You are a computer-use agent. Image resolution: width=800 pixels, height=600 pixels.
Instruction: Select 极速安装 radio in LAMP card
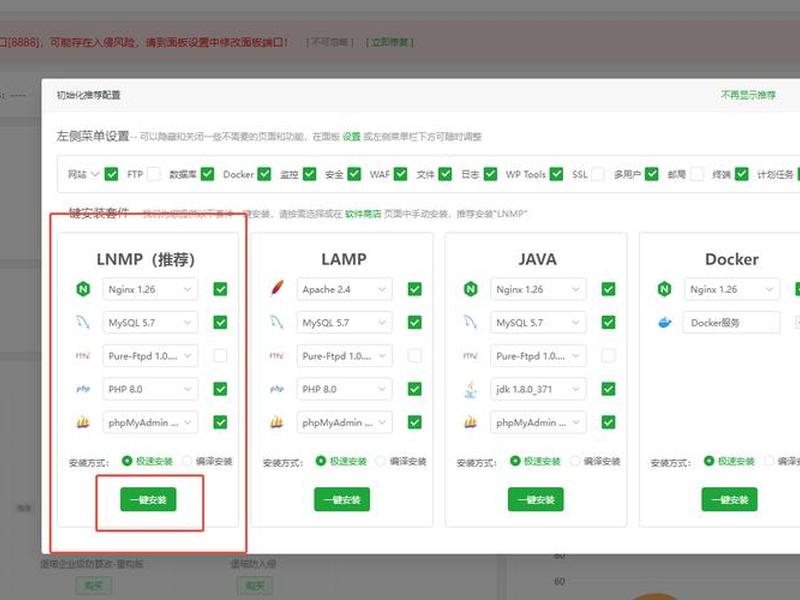[320, 461]
